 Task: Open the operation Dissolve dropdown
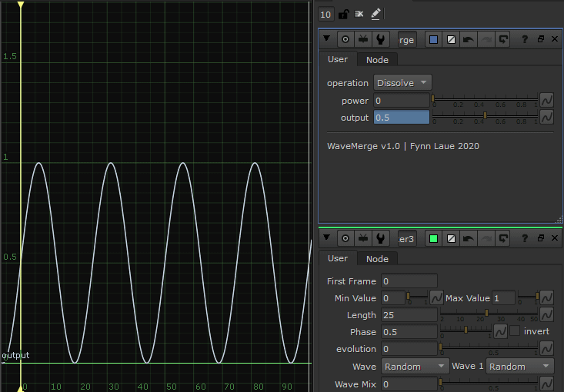402,82
